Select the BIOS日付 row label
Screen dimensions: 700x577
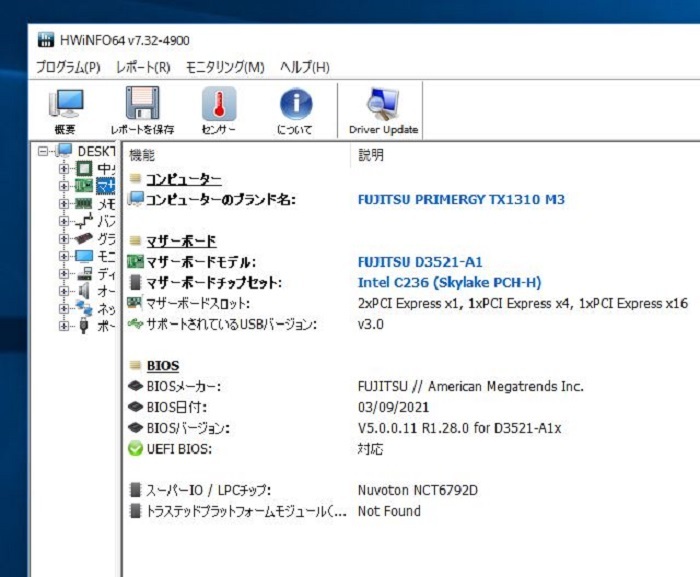(177, 407)
